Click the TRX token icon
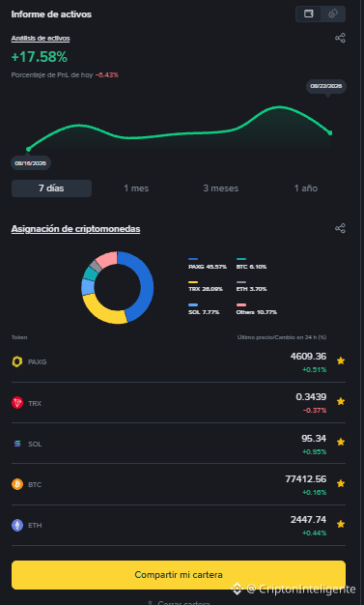 tap(17, 403)
